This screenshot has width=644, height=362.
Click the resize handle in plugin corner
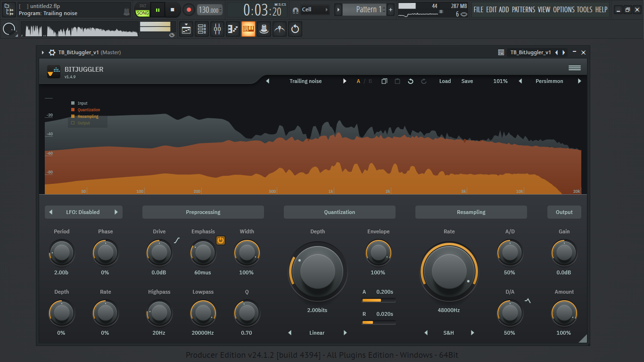pyautogui.click(x=583, y=338)
